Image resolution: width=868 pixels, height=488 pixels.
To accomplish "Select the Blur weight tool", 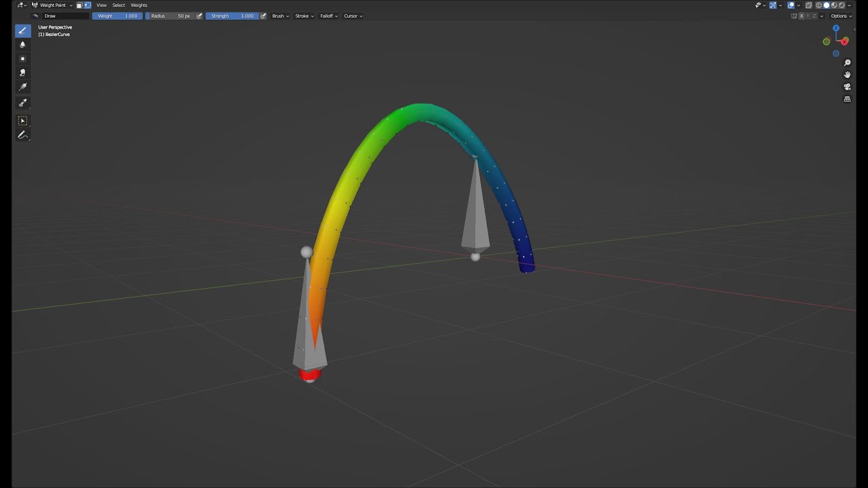I will tap(22, 45).
